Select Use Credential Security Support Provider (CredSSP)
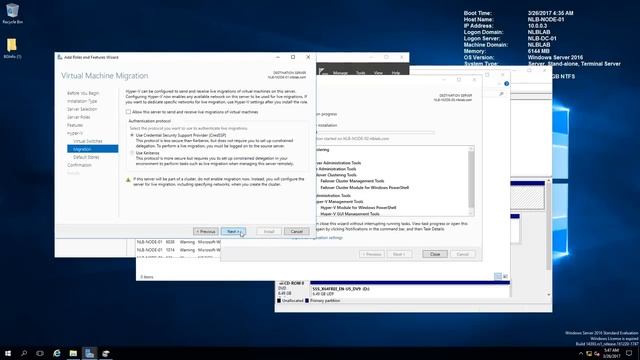Image resolution: width=640 pixels, height=360 pixels. coord(132,135)
